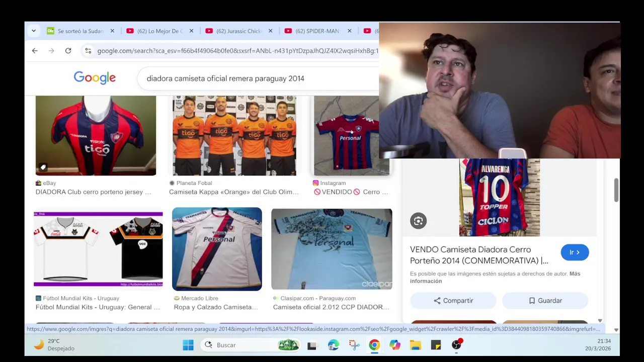Open the tab search dropdown chevron
This screenshot has height=362, width=644.
34,31
